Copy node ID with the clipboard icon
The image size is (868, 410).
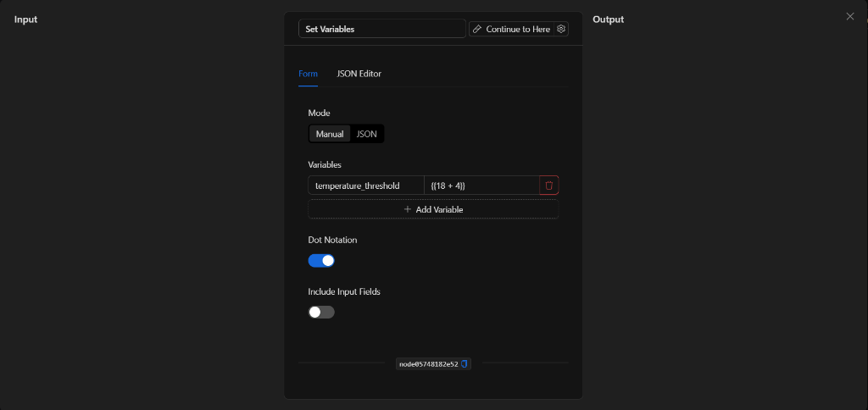point(465,364)
